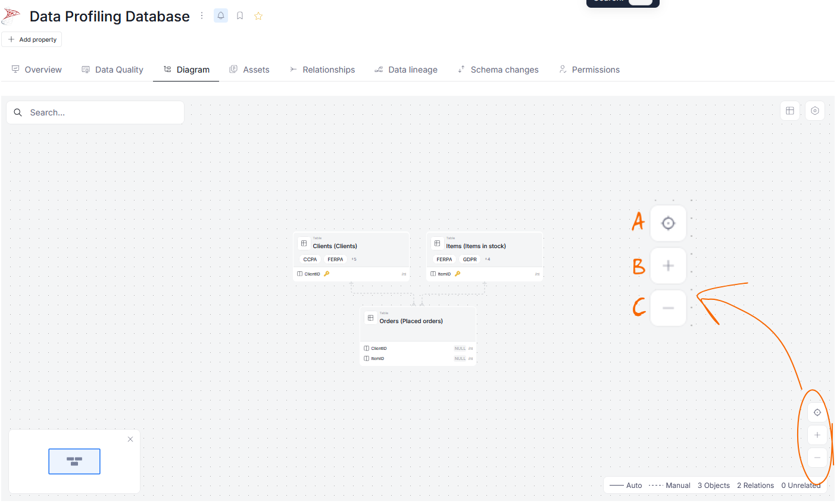Expand the +4 more tags on Items
Viewport: 840px width, 504px height.
tap(488, 259)
